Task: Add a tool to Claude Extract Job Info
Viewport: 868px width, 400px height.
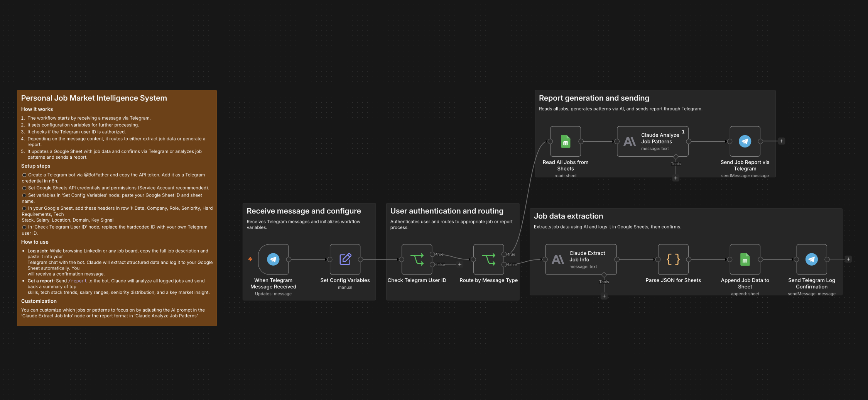Action: pyautogui.click(x=604, y=296)
